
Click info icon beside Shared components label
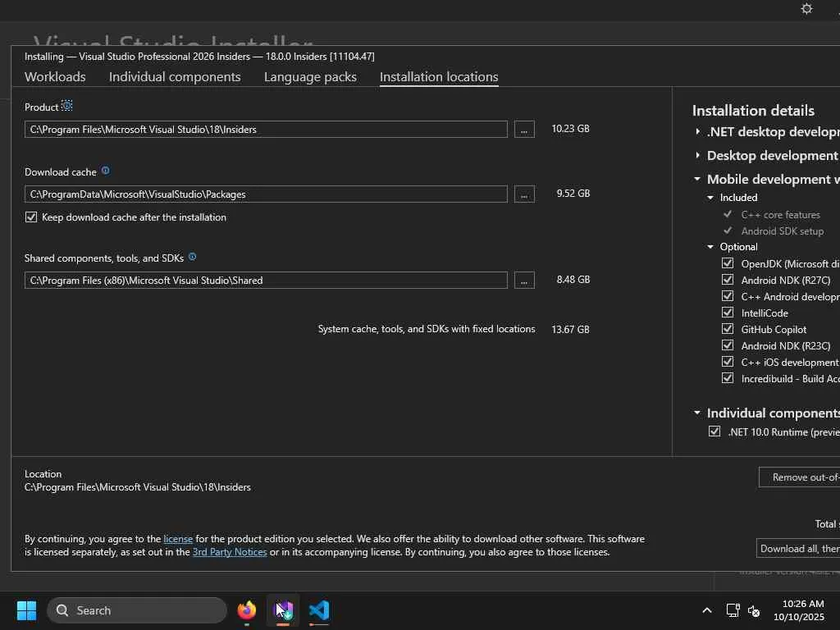(192, 257)
